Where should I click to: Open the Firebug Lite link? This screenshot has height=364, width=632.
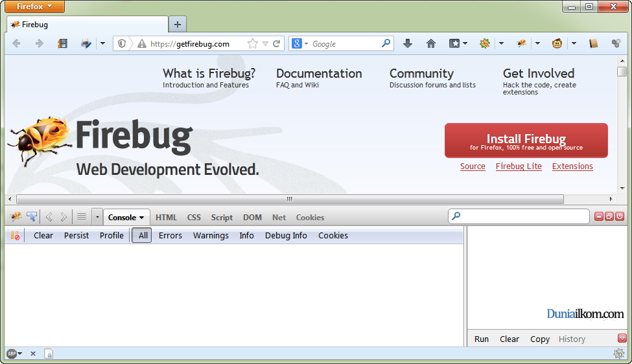coord(519,166)
